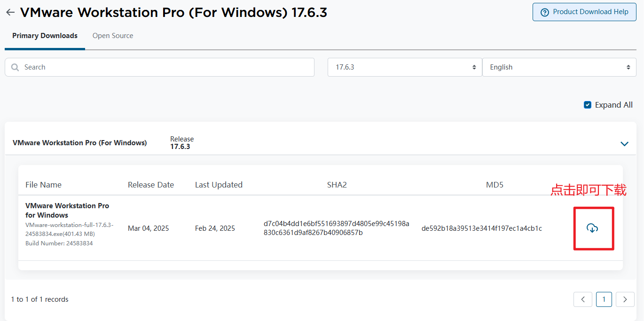Click the Mar 04, 2025 release date

148,228
